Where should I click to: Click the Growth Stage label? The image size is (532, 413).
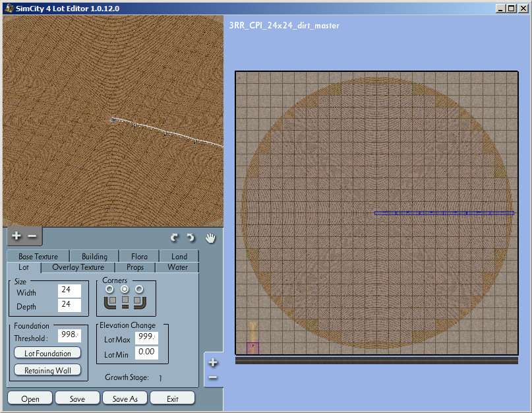tap(127, 377)
